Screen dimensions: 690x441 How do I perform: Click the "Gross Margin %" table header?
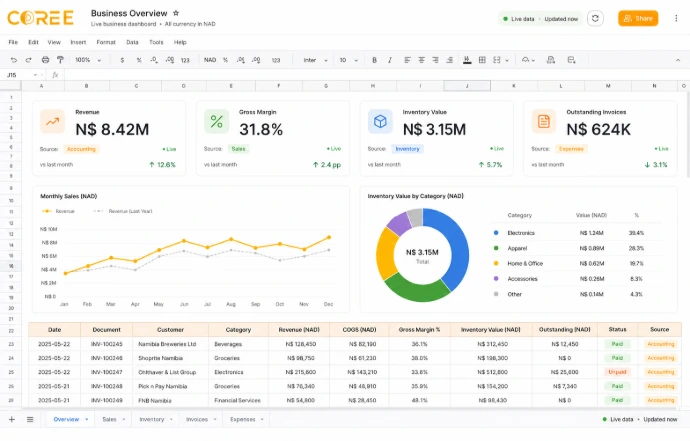pyautogui.click(x=419, y=330)
